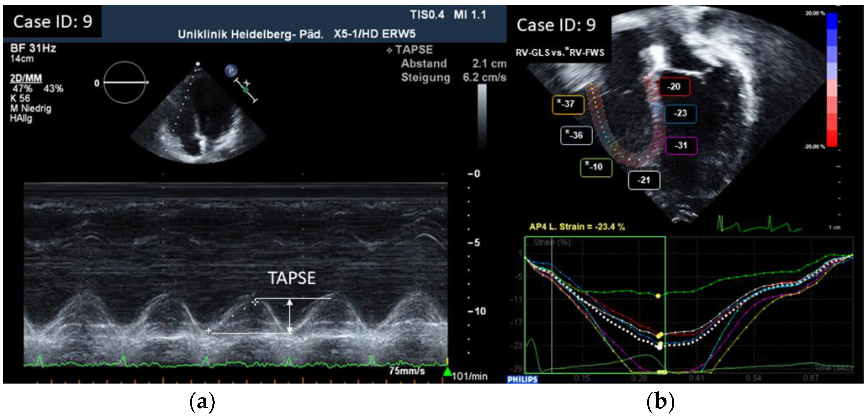Click the blue P probe marker icon
The width and height of the screenshot is (868, 418).
231,71
